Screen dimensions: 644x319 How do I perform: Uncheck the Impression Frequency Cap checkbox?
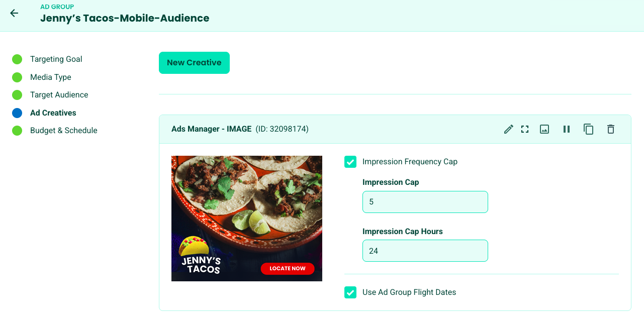(x=350, y=162)
